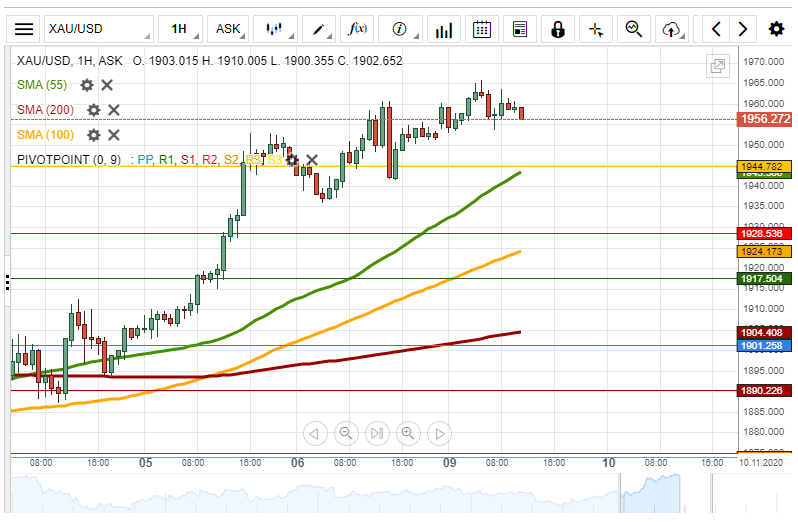Zoom in using the magnifier plus button
Screen dimensions: 798x522
[407, 433]
